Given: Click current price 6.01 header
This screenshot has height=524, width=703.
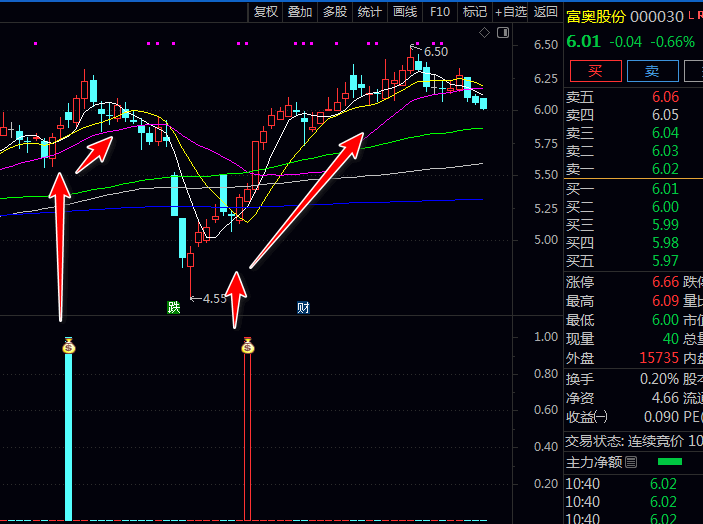Looking at the screenshot, I should [x=583, y=42].
